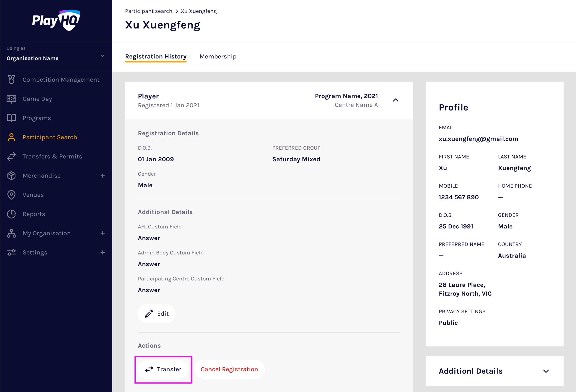Screen dimensions: 576x392
Task: Click the Programs book icon
Action: click(x=11, y=118)
